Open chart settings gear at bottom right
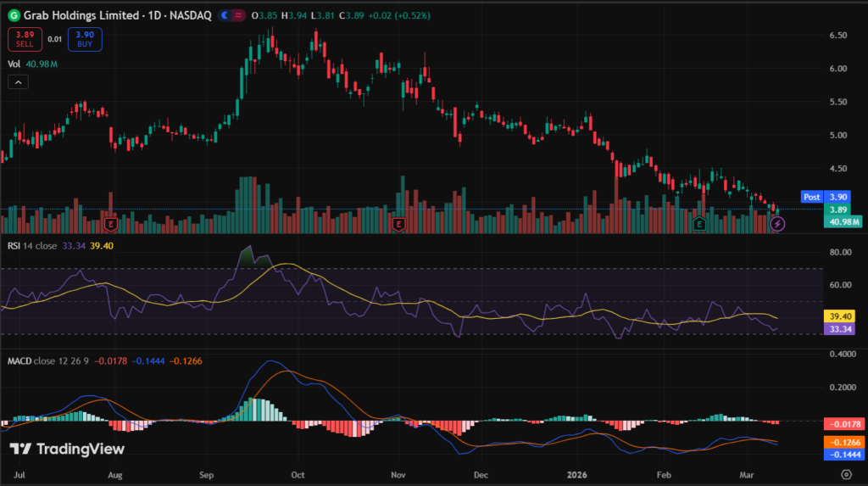This screenshot has width=868, height=486. coord(846,473)
